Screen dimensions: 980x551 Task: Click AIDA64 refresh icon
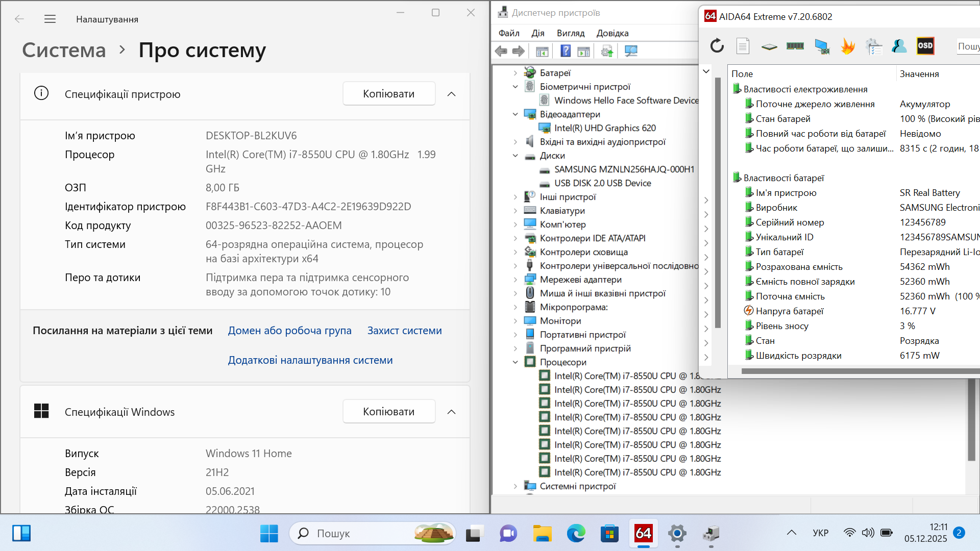[717, 46]
